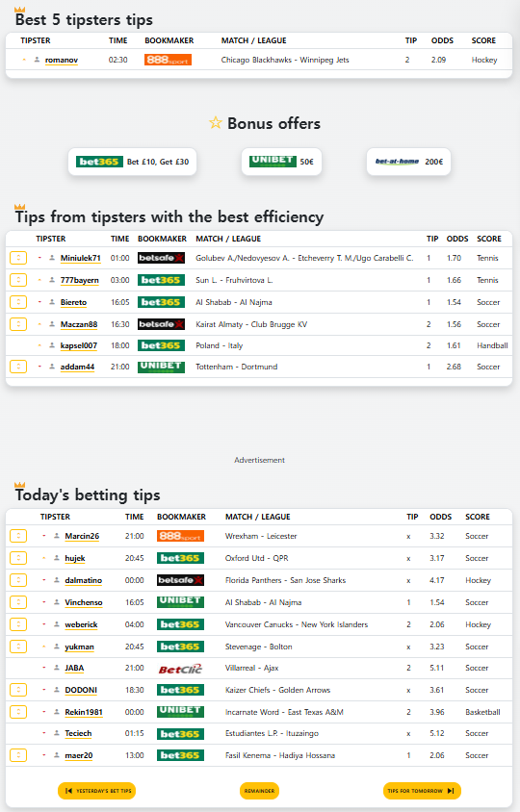Screen dimensions: 520x812
Task: Expand the Marcin26 tip row
Action: click(18, 536)
